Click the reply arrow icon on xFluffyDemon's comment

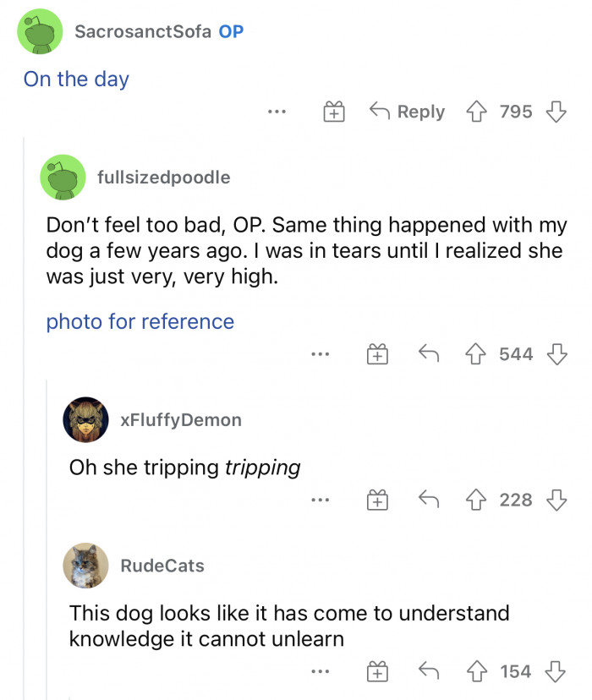[429, 500]
